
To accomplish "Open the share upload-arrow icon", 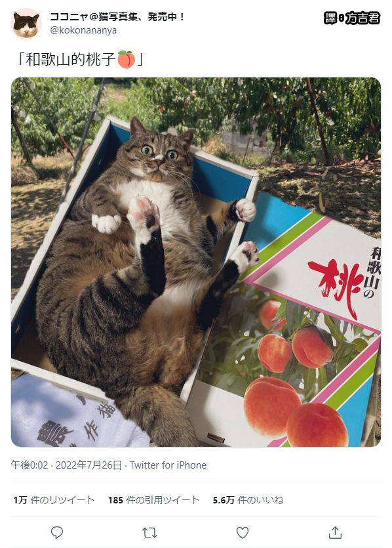I will 335,532.
